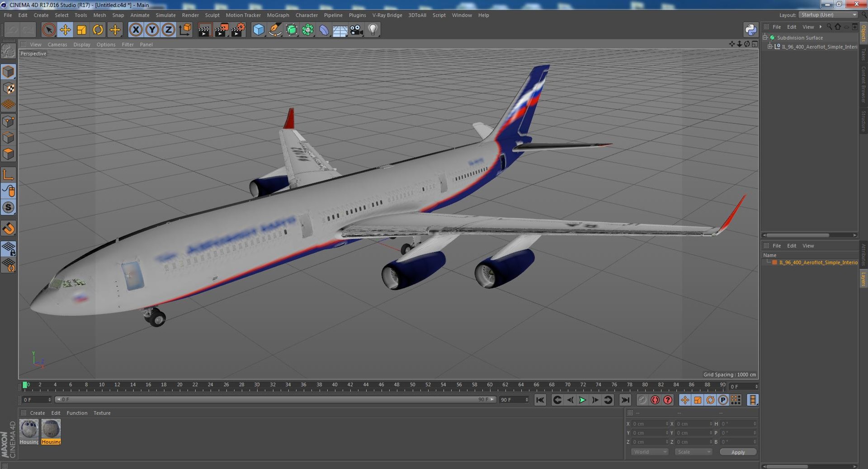This screenshot has width=868, height=469.
Task: Step to the next frame
Action: coord(595,400)
